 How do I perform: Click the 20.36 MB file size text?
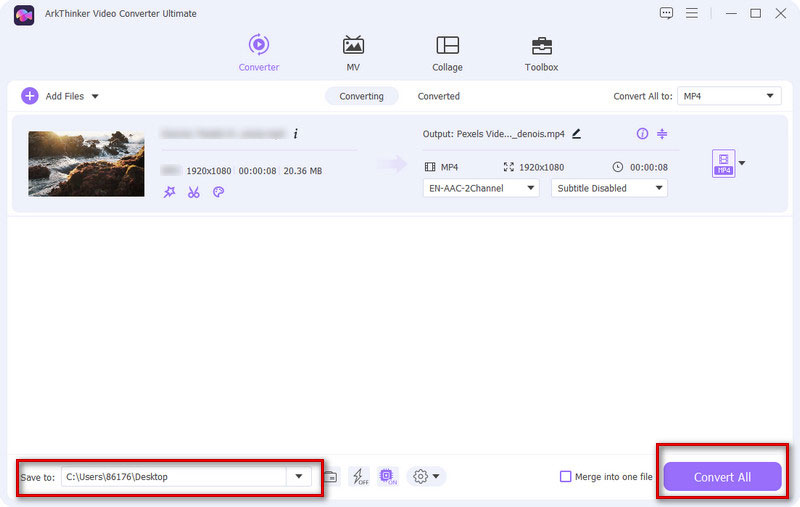click(x=303, y=171)
